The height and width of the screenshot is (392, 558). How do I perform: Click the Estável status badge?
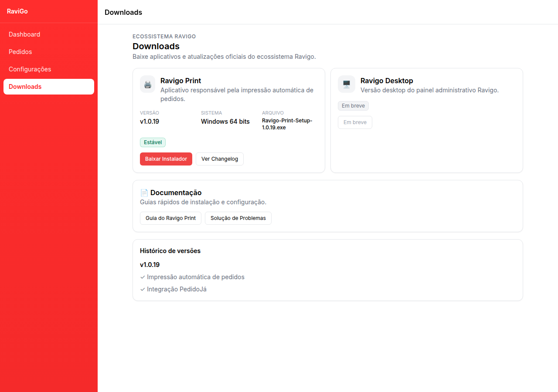pyautogui.click(x=153, y=142)
